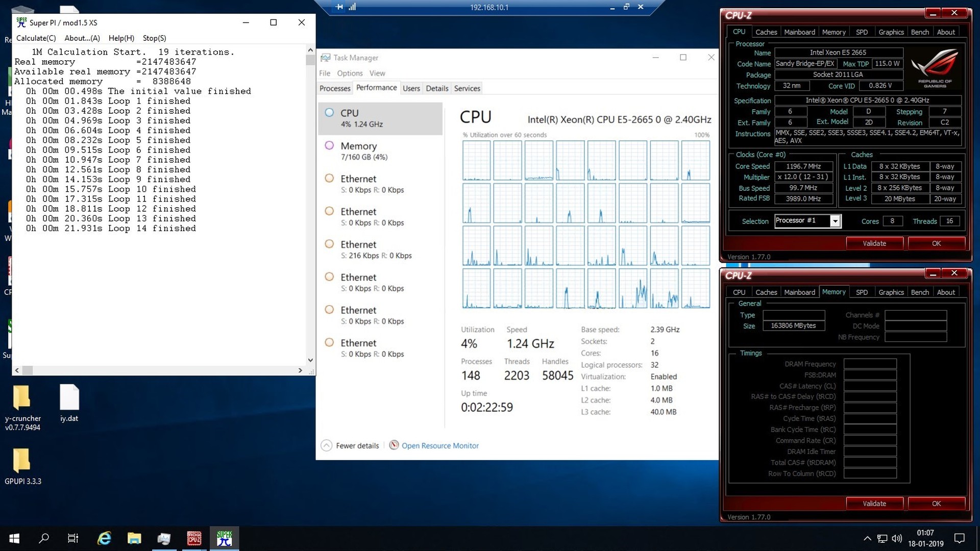Open File Explorer from taskbar

point(134,538)
